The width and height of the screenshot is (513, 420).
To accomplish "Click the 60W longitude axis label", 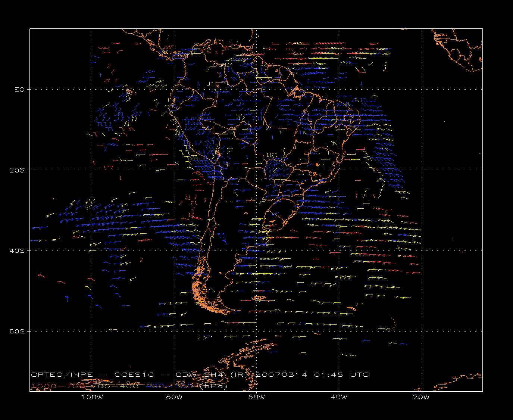I will 257,397.
